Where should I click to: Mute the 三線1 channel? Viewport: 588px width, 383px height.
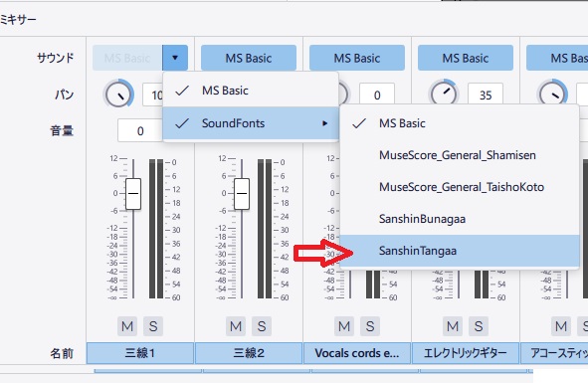127,326
